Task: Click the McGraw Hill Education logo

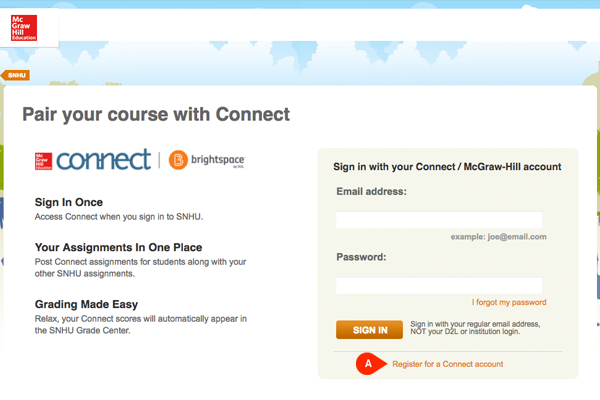Action: coord(24,28)
